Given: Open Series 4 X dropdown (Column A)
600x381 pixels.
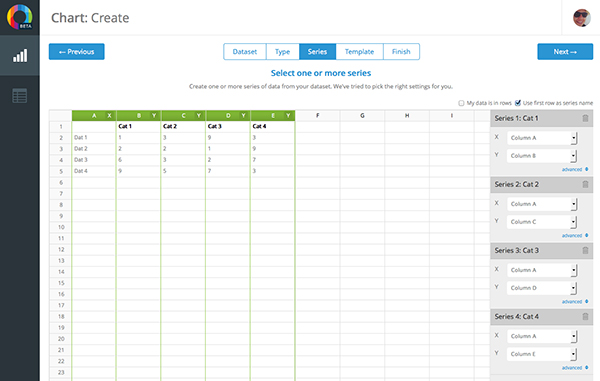Looking at the screenshot, I should pos(542,336).
